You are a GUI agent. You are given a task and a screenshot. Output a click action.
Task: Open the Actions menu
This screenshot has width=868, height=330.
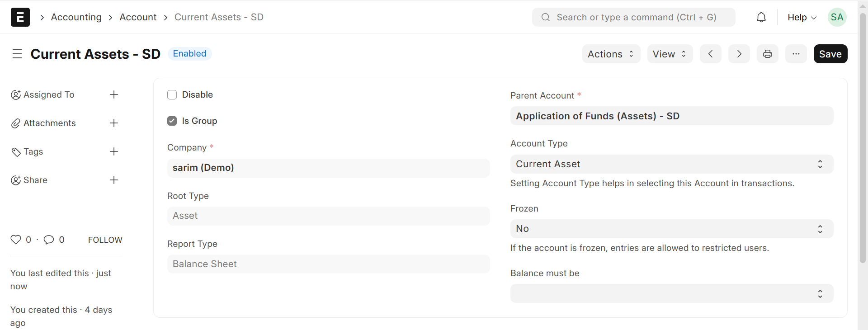point(611,54)
